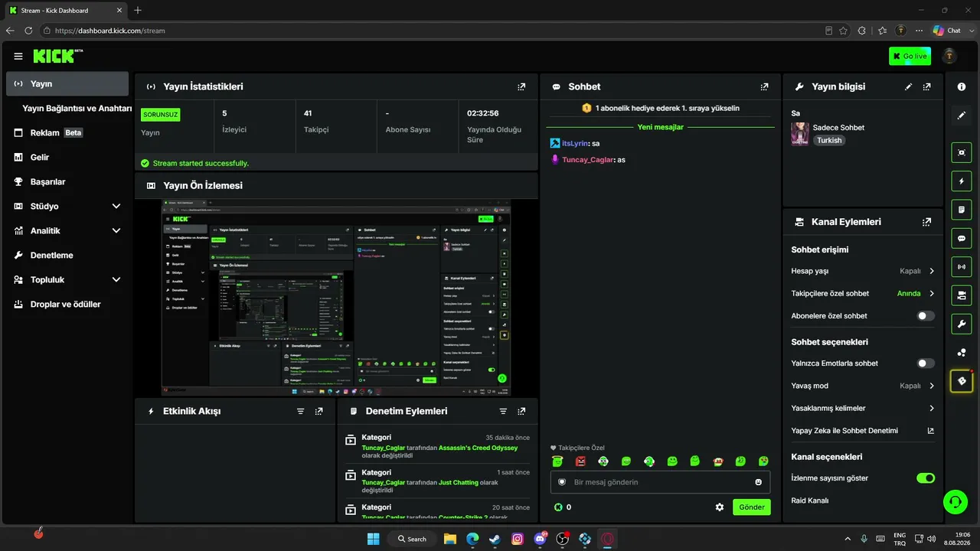The width and height of the screenshot is (980, 551).
Task: Open the green headset support button
Action: click(x=955, y=502)
